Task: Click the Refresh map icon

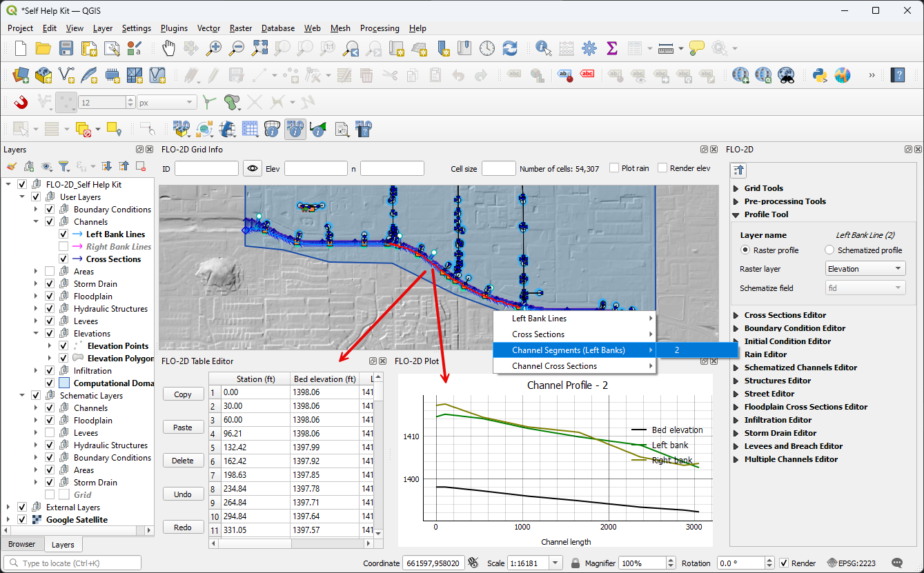Action: 510,48
